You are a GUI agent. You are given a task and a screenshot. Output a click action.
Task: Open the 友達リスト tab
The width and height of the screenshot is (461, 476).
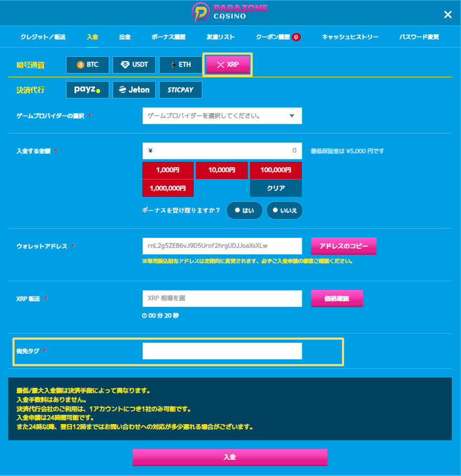tap(220, 37)
